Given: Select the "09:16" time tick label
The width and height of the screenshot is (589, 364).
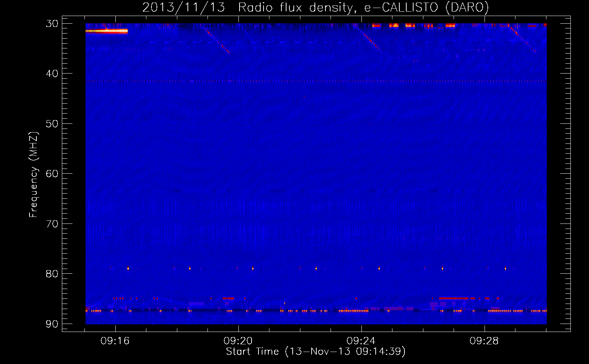Looking at the screenshot, I should coord(115,341).
